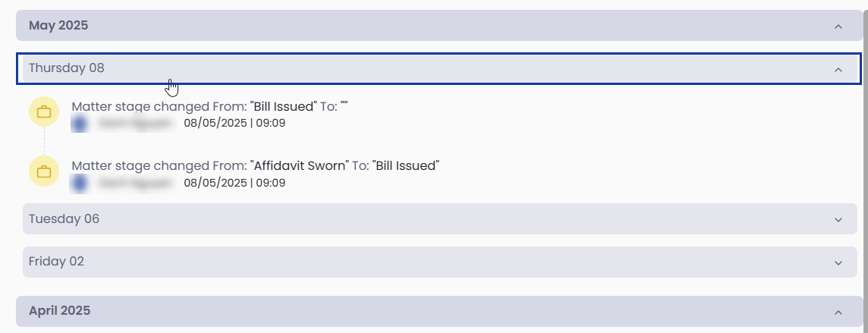Screen dimensions: 868x333
Task: Click blurred user name on first entry
Action: click(135, 124)
